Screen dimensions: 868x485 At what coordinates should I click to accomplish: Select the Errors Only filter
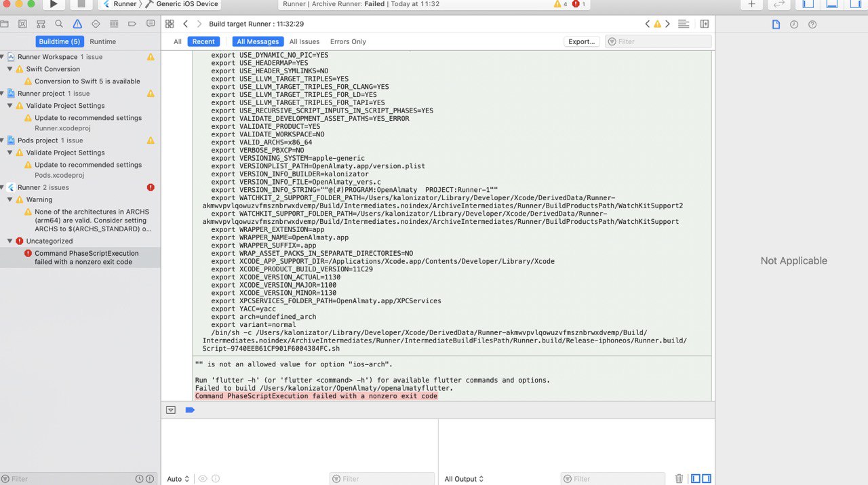pyautogui.click(x=348, y=41)
